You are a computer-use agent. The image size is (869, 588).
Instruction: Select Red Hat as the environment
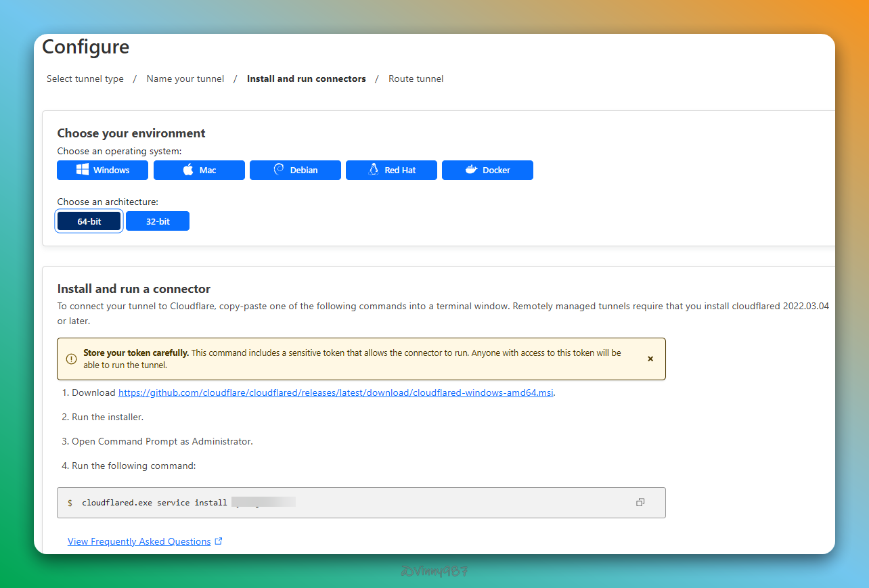(x=391, y=170)
